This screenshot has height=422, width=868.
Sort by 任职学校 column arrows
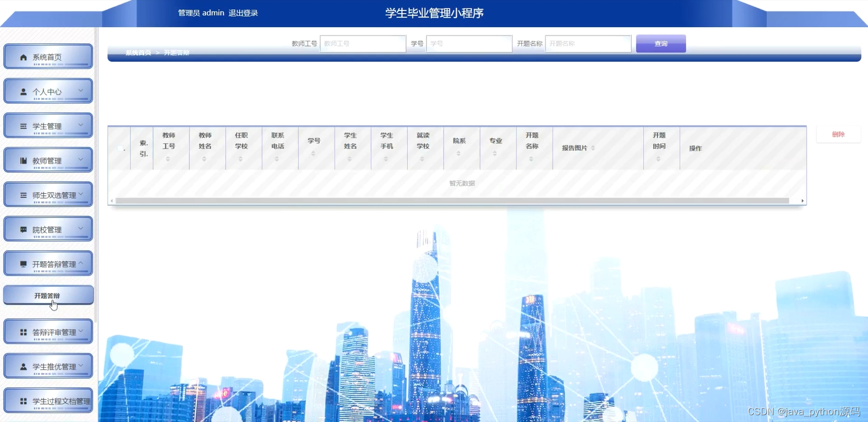(241, 159)
